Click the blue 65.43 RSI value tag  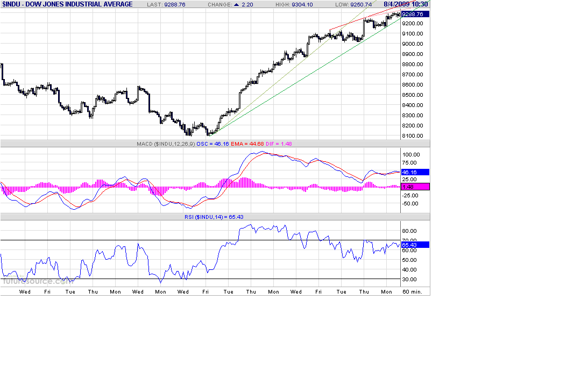coord(415,245)
